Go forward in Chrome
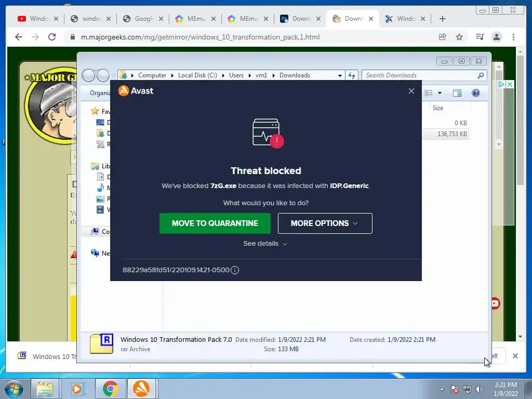The image size is (532, 399). coord(35,37)
